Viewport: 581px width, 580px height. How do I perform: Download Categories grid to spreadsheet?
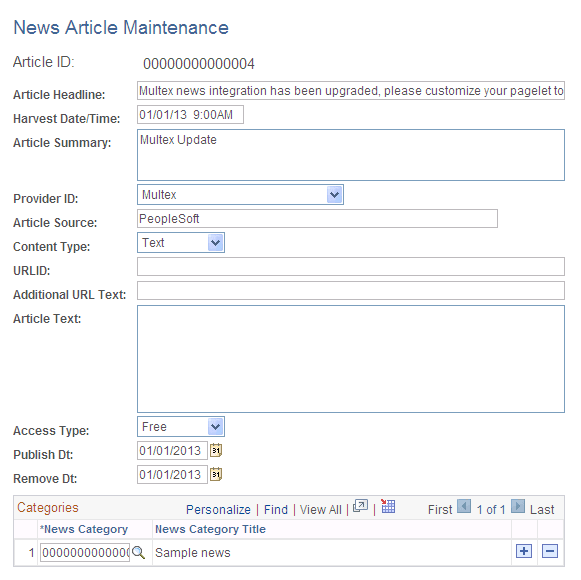pyautogui.click(x=388, y=506)
